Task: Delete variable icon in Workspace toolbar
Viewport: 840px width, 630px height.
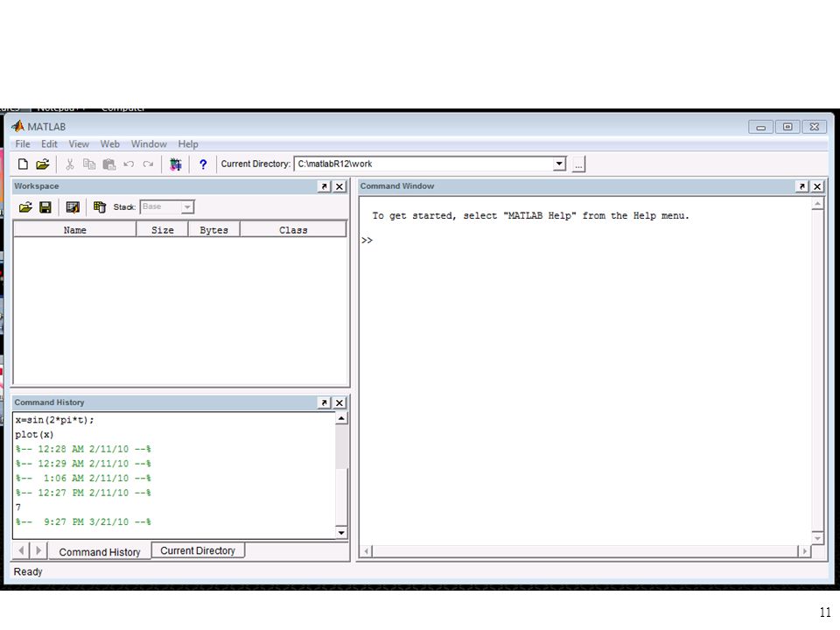Action: (100, 207)
